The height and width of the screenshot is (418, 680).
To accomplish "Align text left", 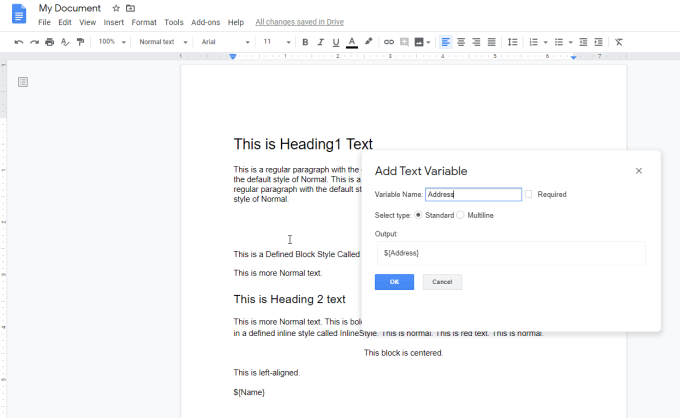I will click(445, 42).
